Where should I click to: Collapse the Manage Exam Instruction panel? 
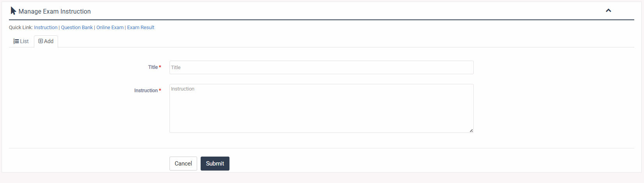coord(608,10)
